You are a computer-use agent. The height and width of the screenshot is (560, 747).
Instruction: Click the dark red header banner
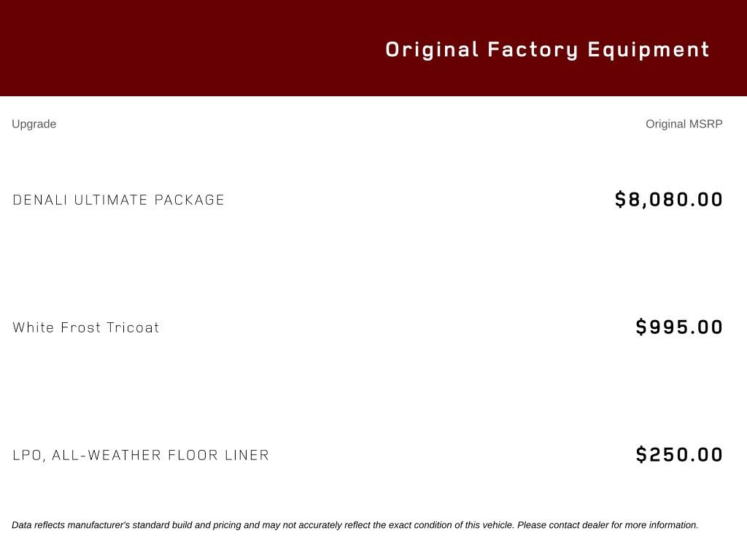point(373,48)
